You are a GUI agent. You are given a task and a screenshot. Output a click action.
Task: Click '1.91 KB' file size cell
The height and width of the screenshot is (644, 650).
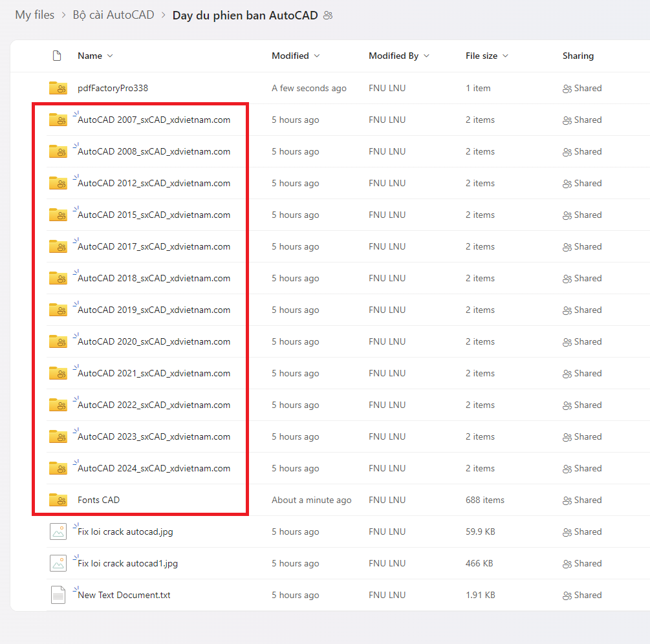pos(481,595)
